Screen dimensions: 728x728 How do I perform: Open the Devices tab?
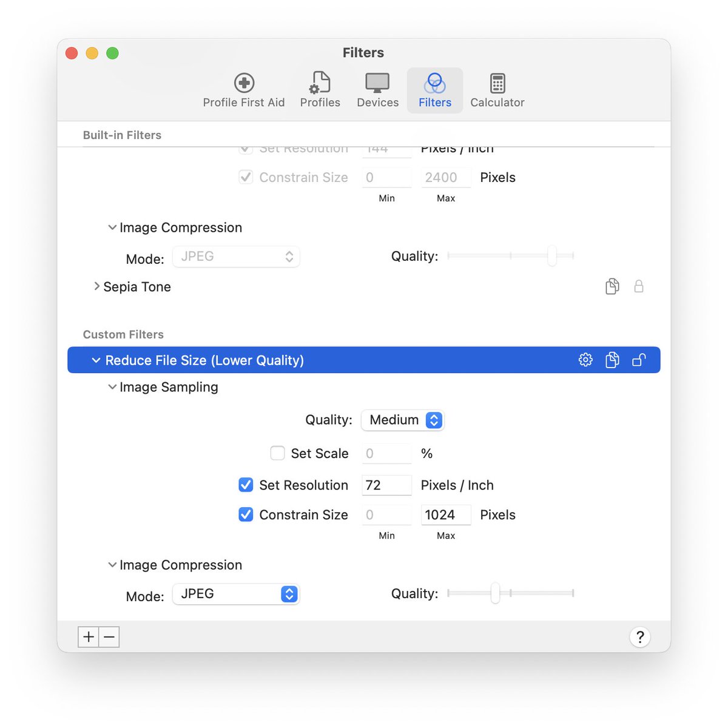(x=377, y=90)
